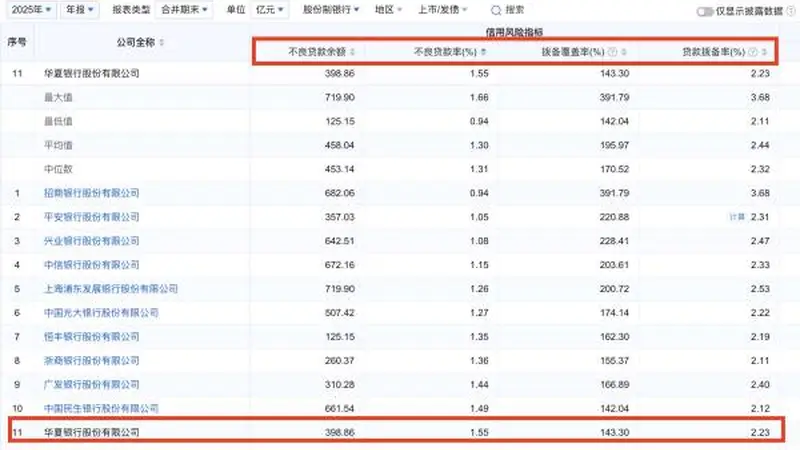Open the 上市/发债 filter dropdown

pyautogui.click(x=442, y=10)
